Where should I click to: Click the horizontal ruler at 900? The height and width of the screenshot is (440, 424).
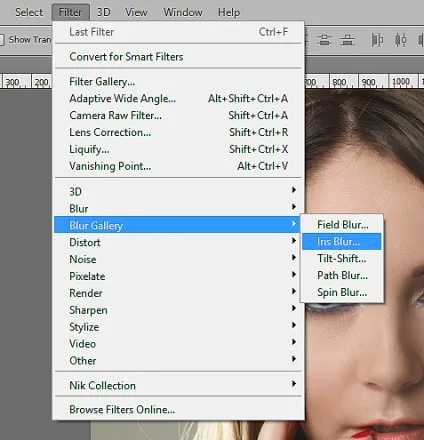368,82
